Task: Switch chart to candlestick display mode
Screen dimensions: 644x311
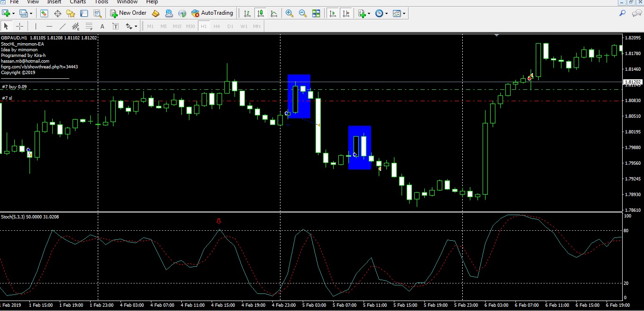Action: [x=260, y=13]
